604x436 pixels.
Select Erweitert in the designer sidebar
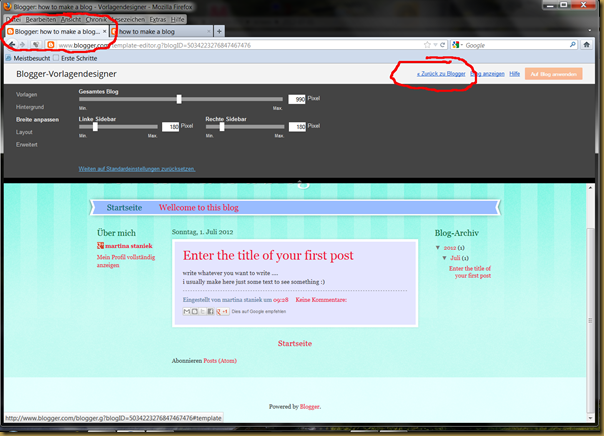pyautogui.click(x=27, y=144)
